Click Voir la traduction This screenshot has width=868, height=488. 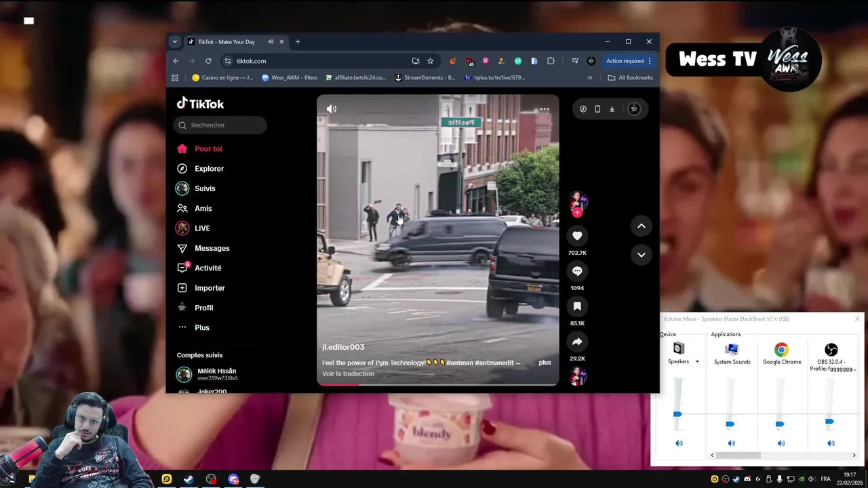coord(348,373)
